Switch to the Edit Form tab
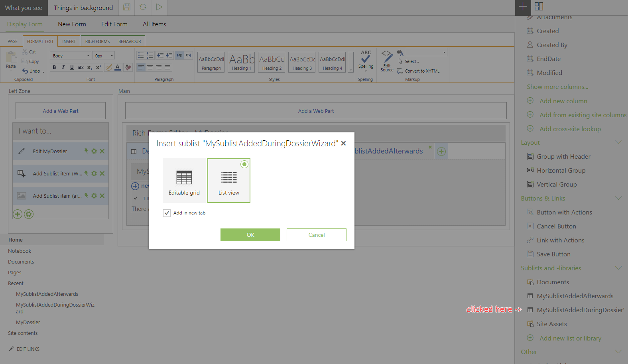Viewport: 628px width, 364px height. pos(114,24)
